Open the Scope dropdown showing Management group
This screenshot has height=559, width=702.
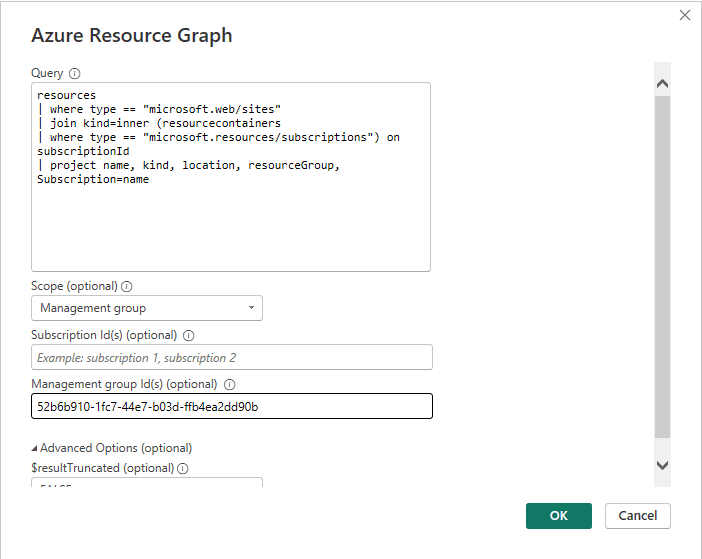tap(147, 308)
